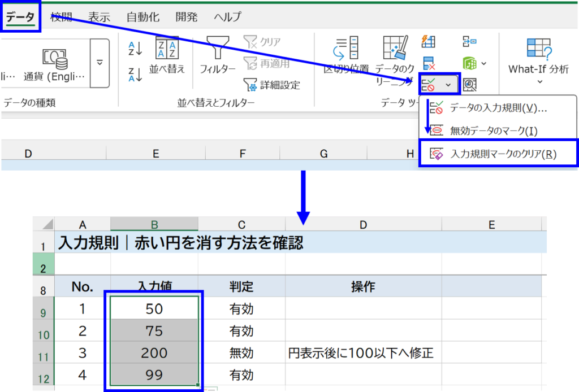
Task: Click the consolidate data icon
Action: point(469,42)
